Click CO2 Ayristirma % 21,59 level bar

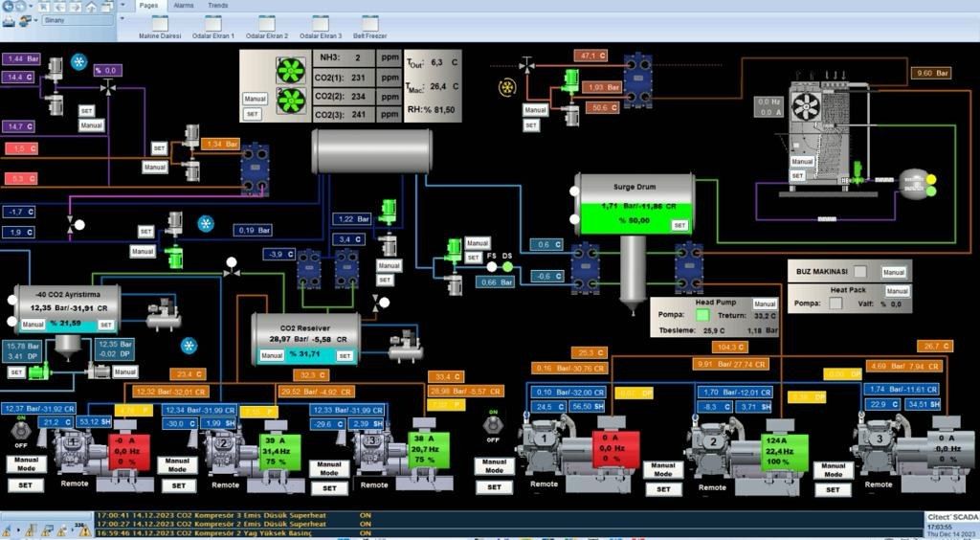67,325
